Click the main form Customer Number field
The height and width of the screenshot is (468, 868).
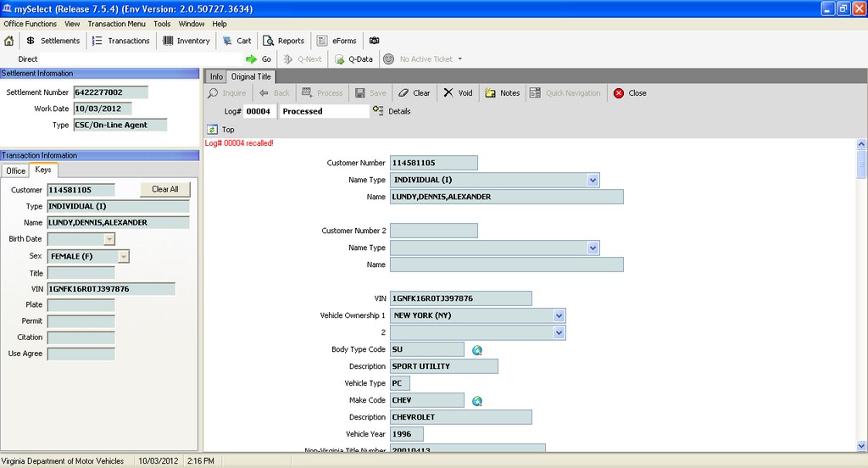pos(433,163)
